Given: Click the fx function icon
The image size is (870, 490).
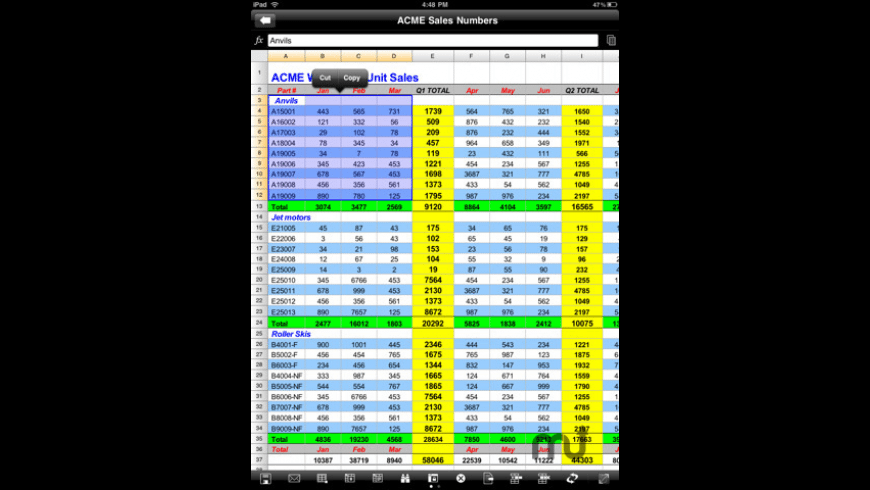Looking at the screenshot, I should [x=259, y=41].
